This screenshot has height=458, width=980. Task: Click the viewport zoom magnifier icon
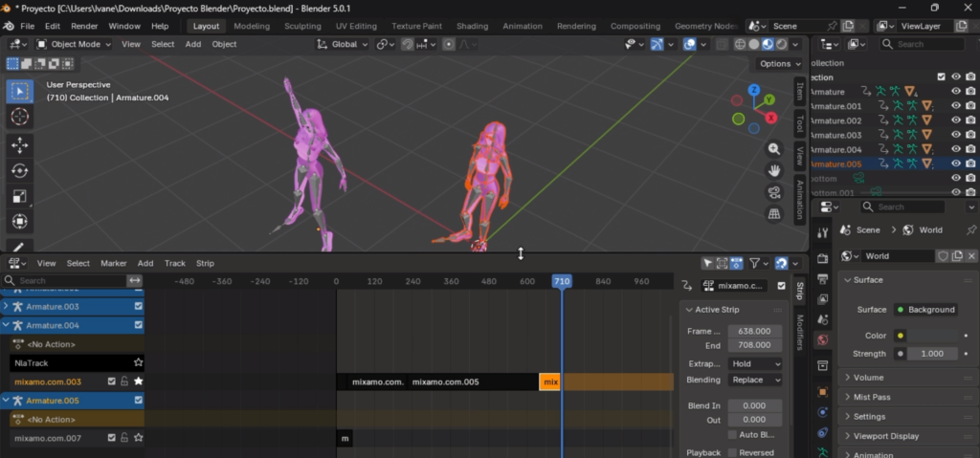point(773,149)
